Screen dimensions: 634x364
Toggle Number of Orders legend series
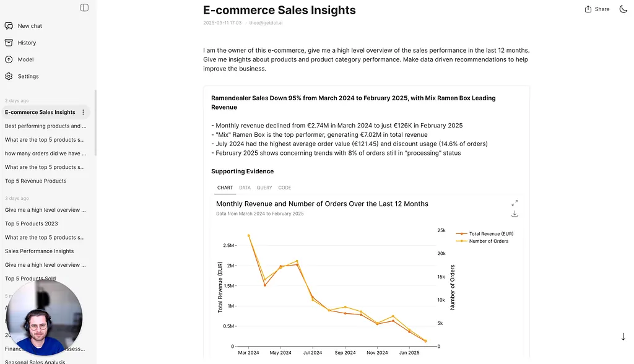click(x=489, y=241)
